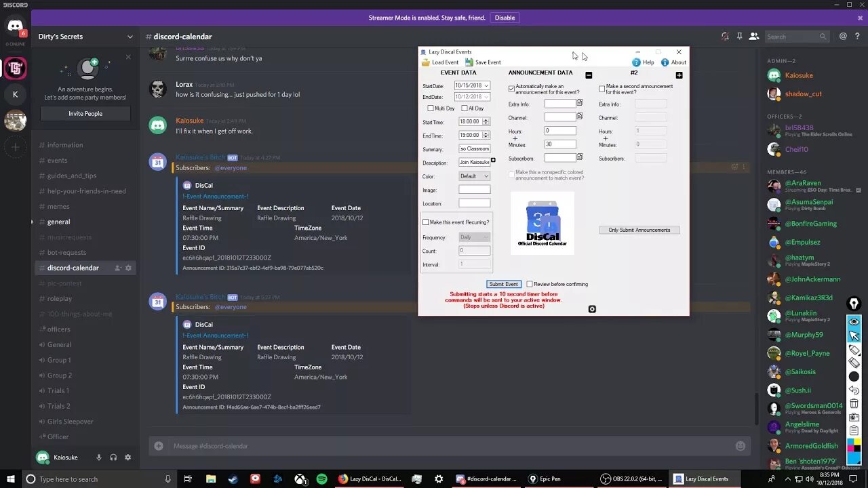868x488 pixels.
Task: Check Make this event Recurring checkbox
Action: click(x=426, y=222)
